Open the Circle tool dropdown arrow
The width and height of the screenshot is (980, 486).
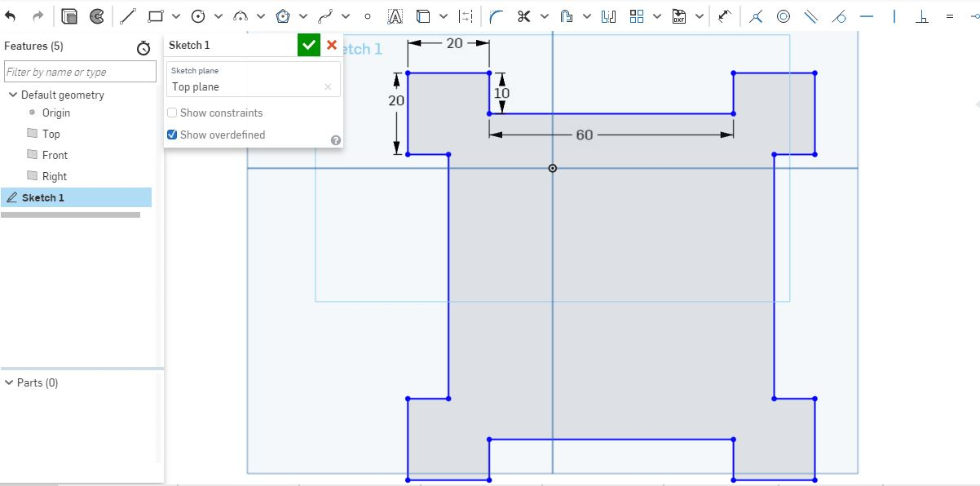click(219, 16)
